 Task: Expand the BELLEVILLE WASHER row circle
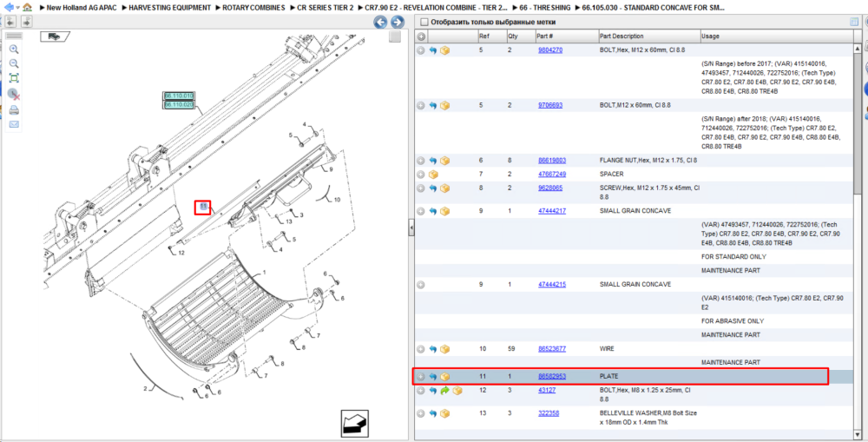pyautogui.click(x=421, y=413)
